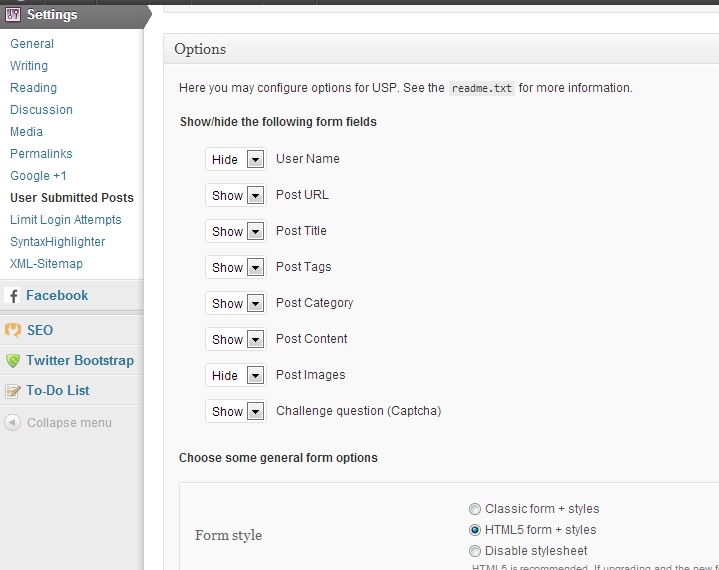The height and width of the screenshot is (570, 719).
Task: Open the XML-Sitemap settings link
Action: click(46, 264)
